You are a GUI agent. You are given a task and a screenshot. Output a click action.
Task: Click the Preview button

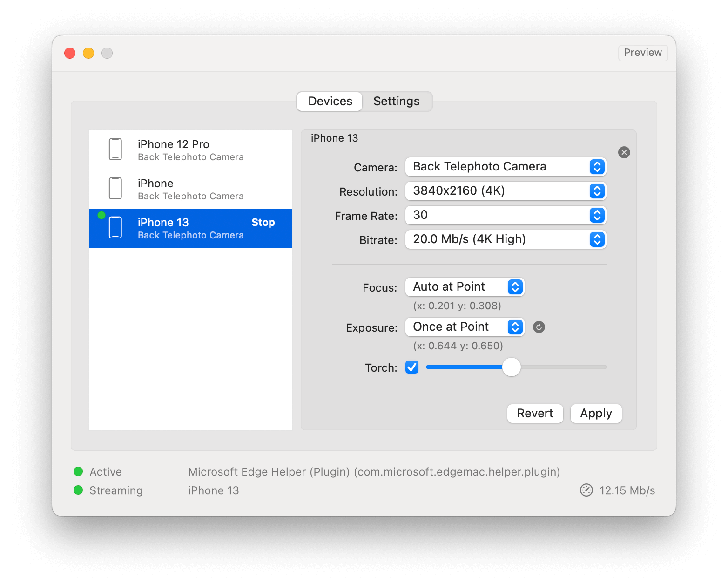(x=643, y=53)
